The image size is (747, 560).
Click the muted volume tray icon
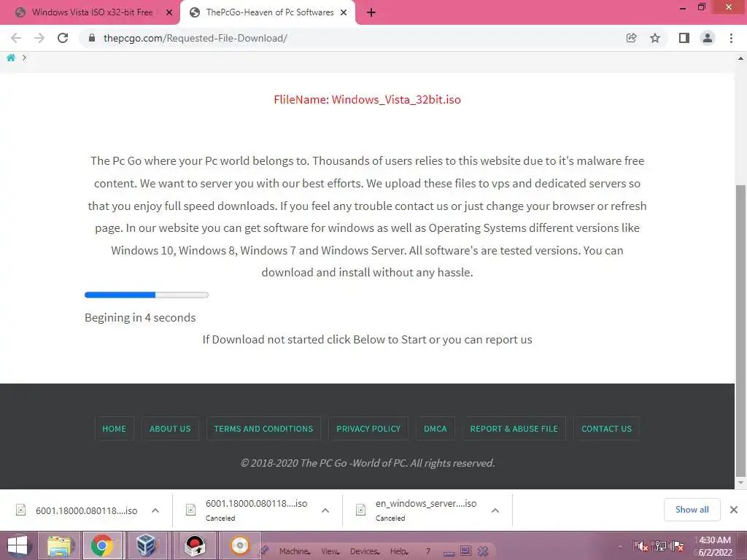[x=641, y=545]
